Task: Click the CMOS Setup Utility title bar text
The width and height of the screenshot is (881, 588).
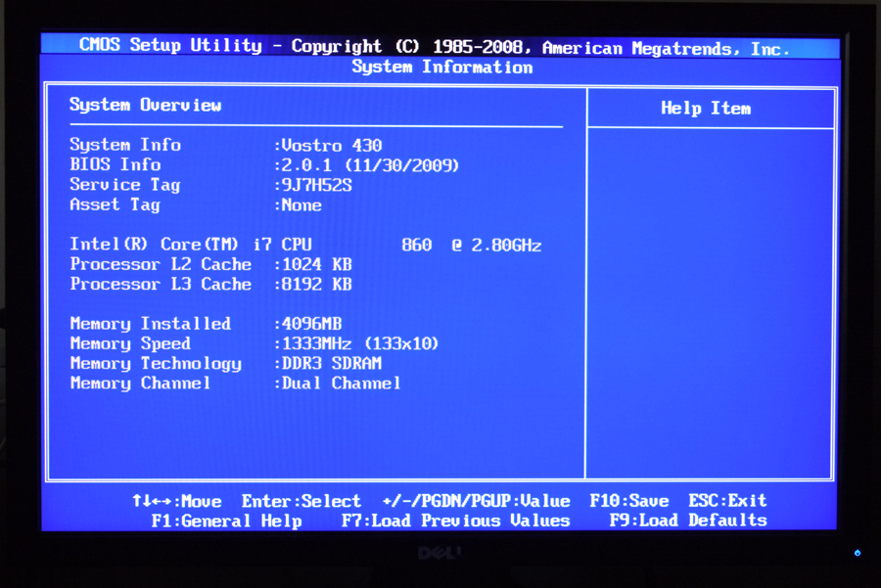Action: click(x=435, y=47)
